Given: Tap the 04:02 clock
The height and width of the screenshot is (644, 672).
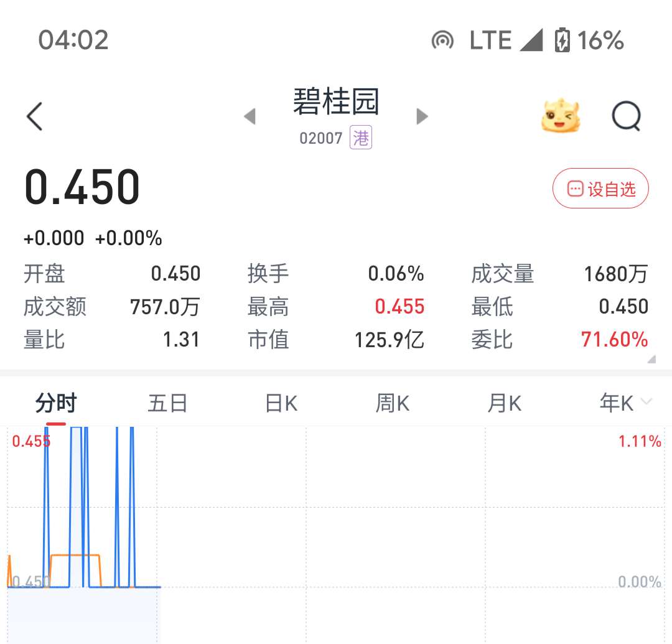Looking at the screenshot, I should click(x=73, y=40).
